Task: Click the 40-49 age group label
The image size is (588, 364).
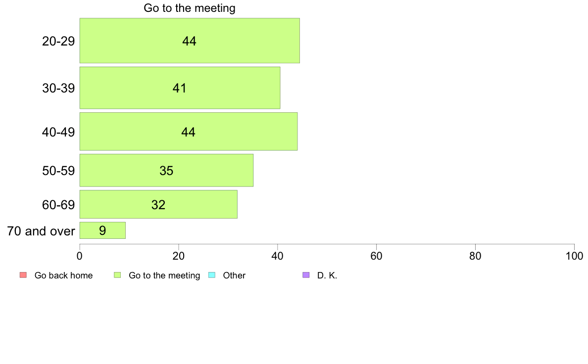Action: [58, 132]
